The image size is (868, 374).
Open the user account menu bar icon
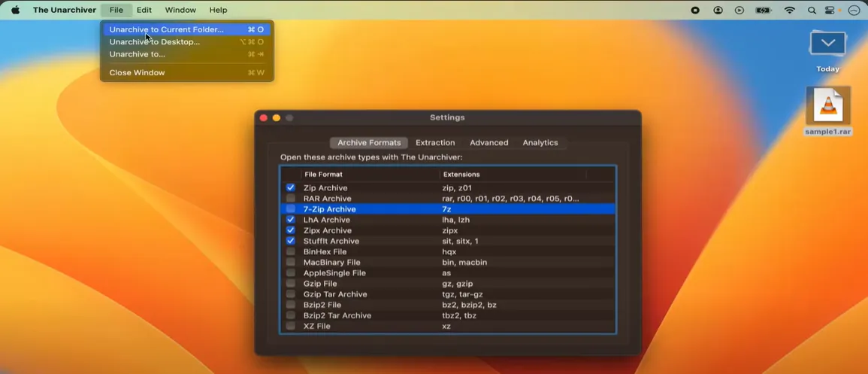coord(718,10)
